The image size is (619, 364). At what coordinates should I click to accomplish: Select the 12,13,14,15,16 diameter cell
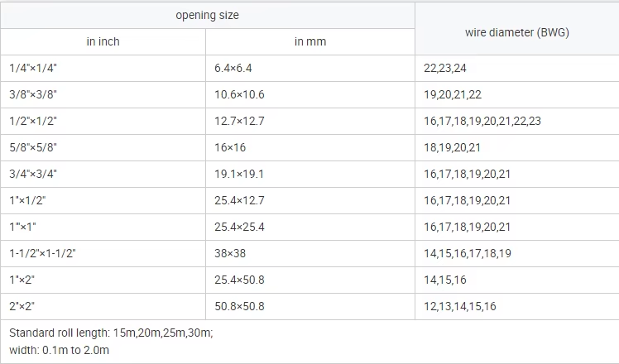coord(517,306)
